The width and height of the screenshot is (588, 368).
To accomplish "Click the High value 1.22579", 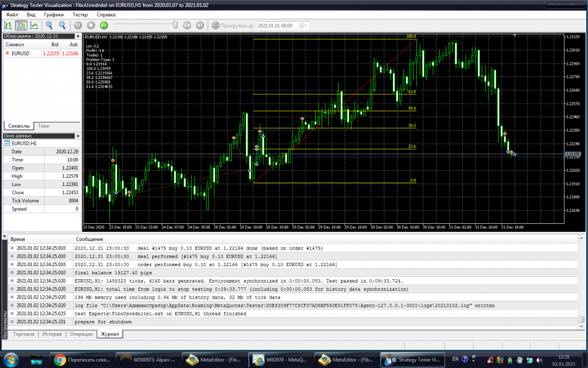I will click(x=62, y=176).
